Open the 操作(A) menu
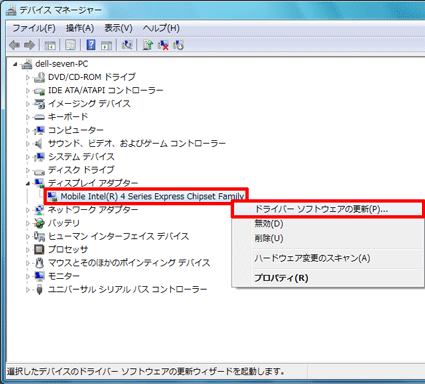 tap(80, 28)
